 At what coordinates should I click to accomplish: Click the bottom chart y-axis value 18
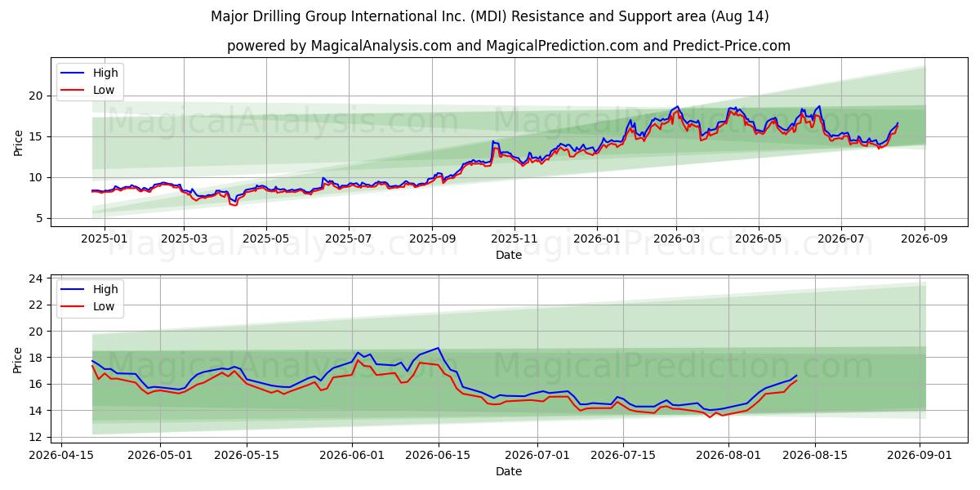37,358
